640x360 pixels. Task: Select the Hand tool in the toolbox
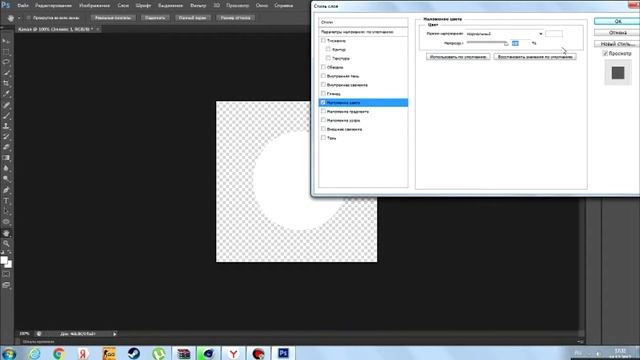[6, 233]
